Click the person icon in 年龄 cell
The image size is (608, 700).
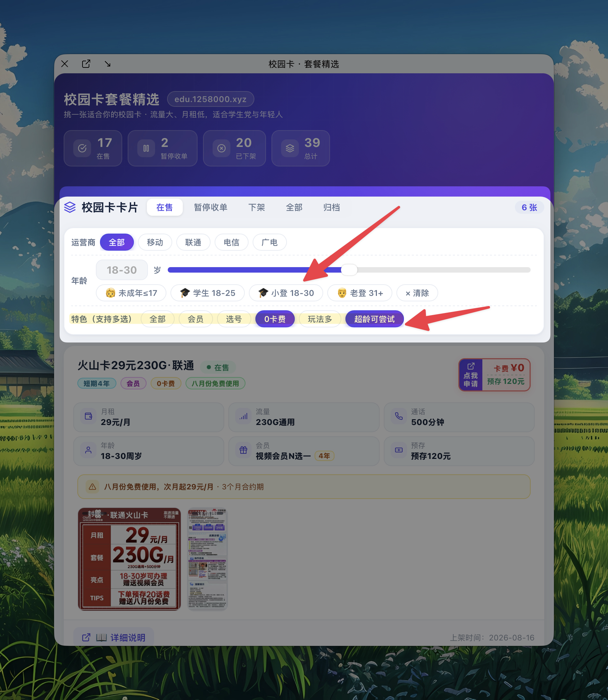point(88,450)
